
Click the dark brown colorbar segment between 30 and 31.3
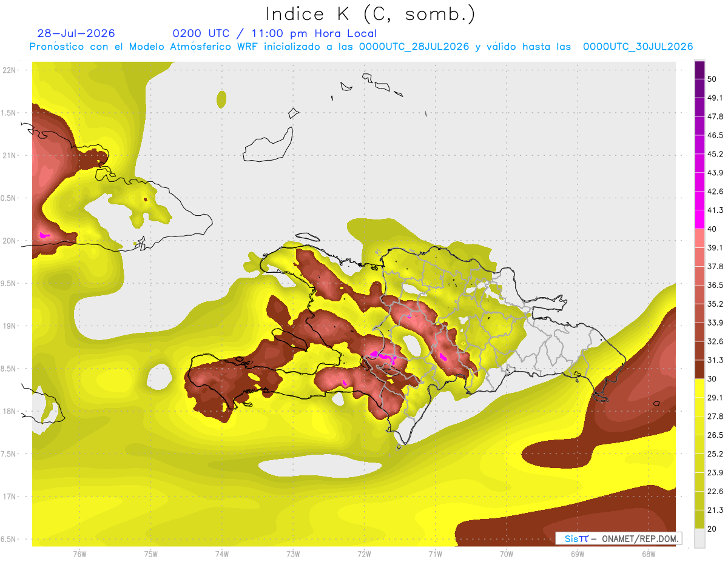point(699,369)
